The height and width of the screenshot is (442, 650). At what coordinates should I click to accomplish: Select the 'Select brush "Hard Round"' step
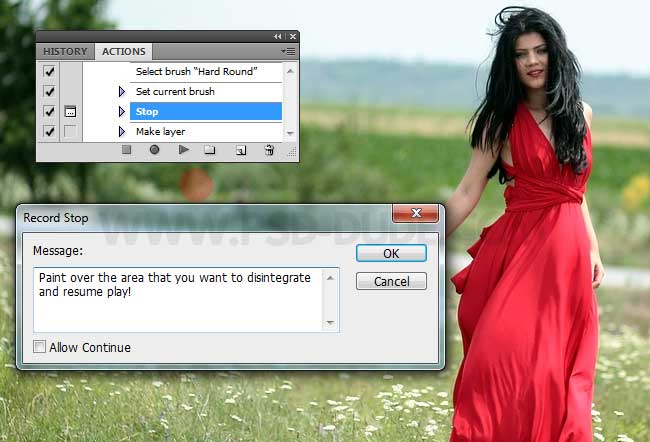[x=206, y=71]
